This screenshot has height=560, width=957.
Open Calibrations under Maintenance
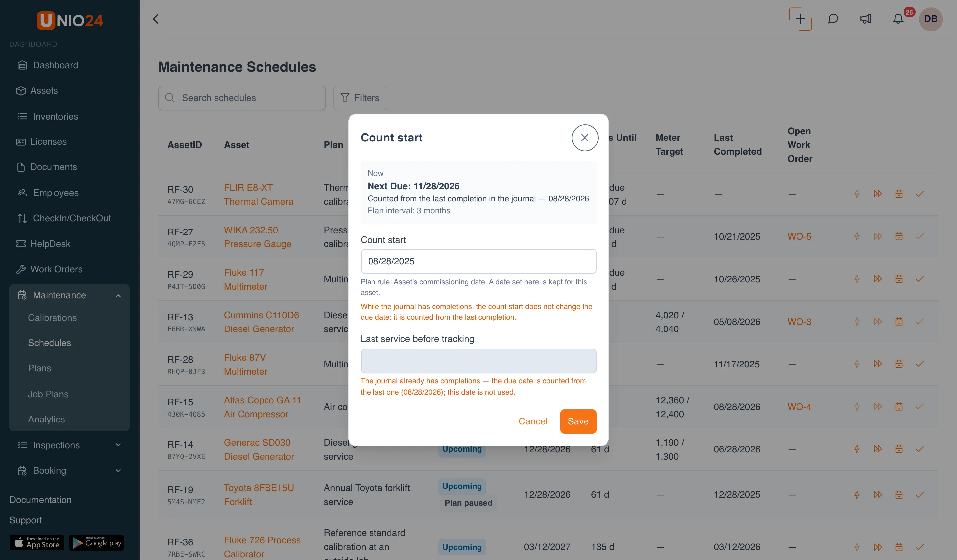pos(53,318)
